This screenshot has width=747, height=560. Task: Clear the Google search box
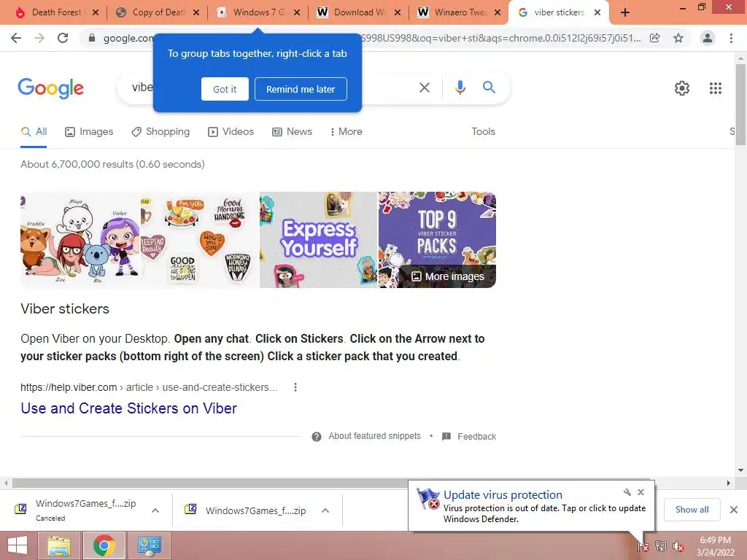point(424,87)
